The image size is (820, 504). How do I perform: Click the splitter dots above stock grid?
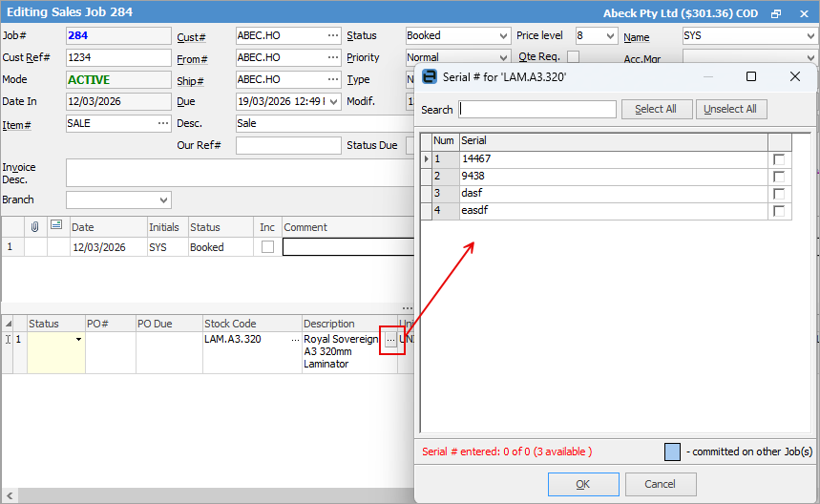click(408, 308)
